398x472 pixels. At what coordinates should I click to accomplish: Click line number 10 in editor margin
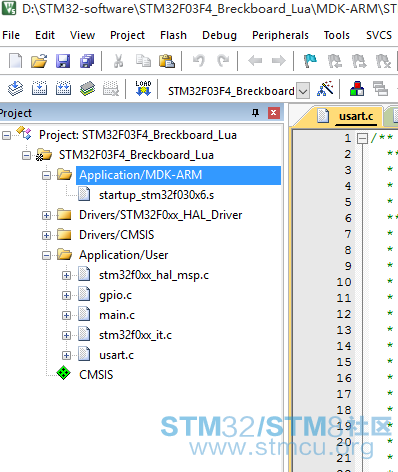344,282
